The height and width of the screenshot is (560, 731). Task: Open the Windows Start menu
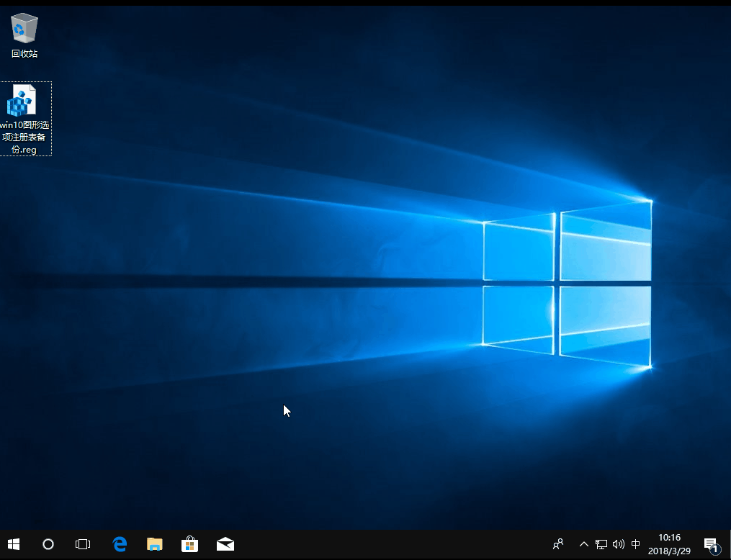click(14, 544)
